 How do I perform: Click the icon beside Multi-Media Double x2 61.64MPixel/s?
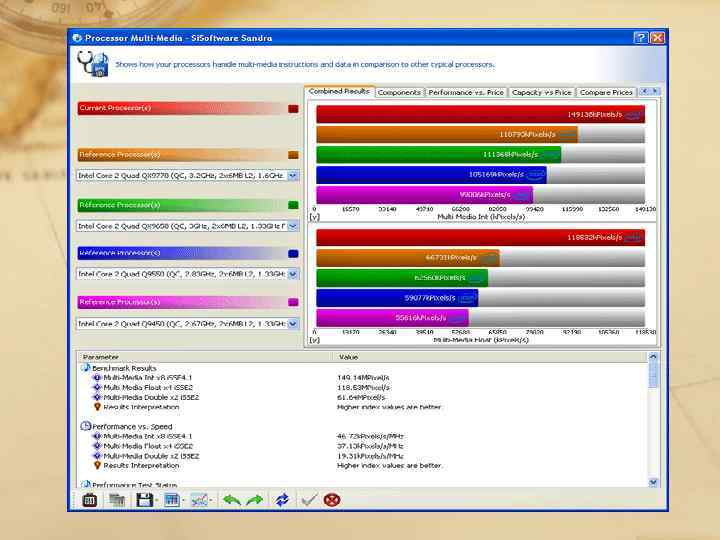(97, 397)
